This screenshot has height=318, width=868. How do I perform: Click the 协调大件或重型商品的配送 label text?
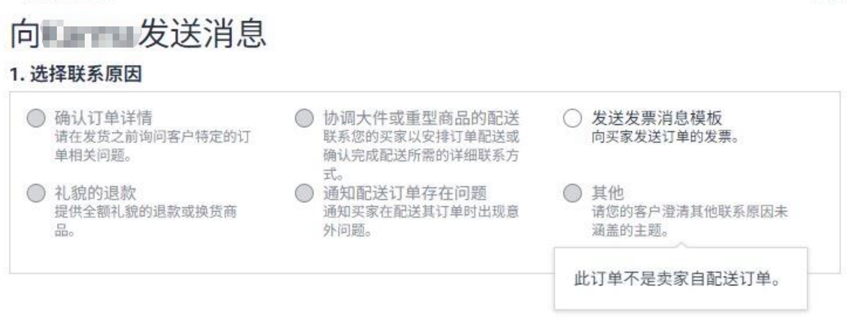click(x=421, y=118)
